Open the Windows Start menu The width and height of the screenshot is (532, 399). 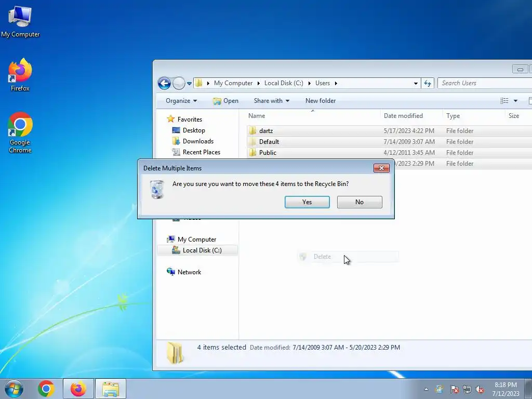click(x=14, y=389)
